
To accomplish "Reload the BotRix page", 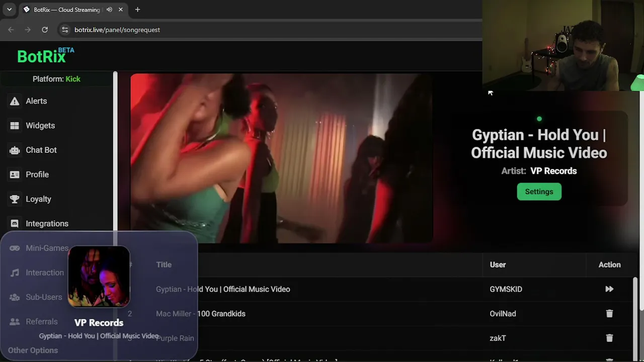I will tap(45, 30).
